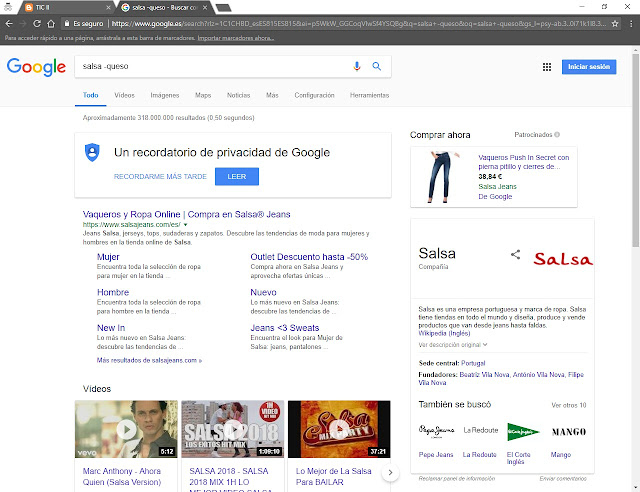Open the New In sitelink

click(111, 328)
